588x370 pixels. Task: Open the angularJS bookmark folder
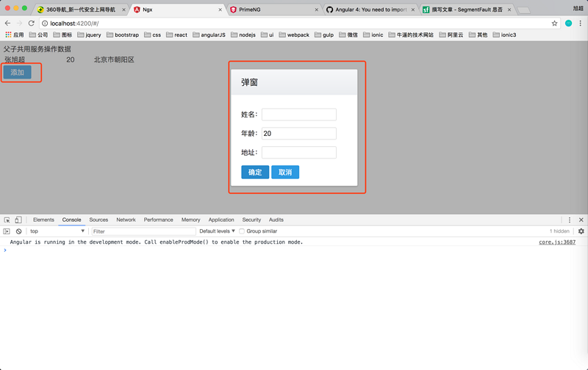pyautogui.click(x=209, y=35)
